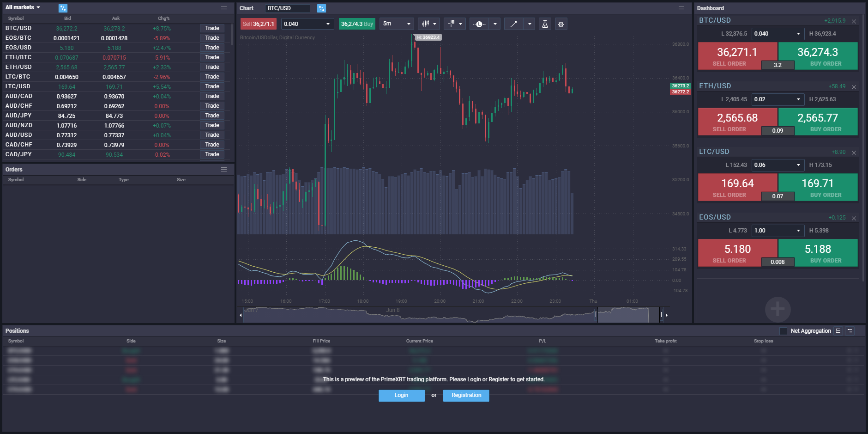Click EOS/USD 5.188 Buy Order tile

click(818, 253)
